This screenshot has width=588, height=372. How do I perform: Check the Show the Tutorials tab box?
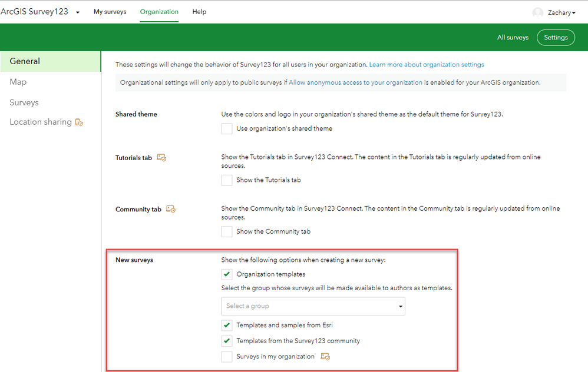pyautogui.click(x=226, y=180)
